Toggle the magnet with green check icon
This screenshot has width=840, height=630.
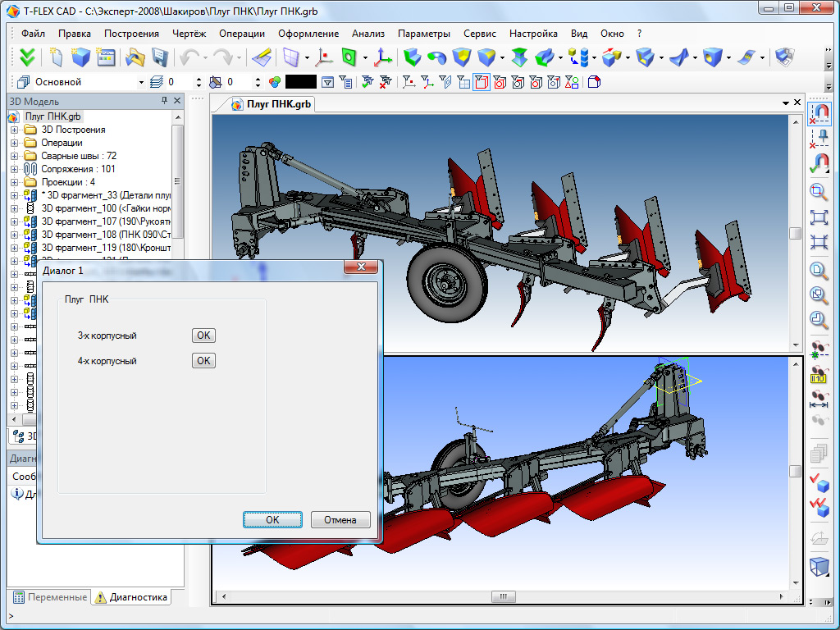[x=819, y=163]
